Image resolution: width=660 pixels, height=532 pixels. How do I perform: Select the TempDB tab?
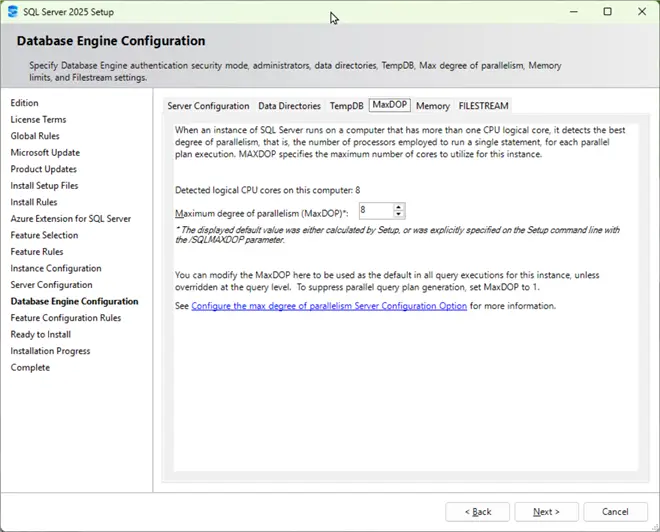pos(346,106)
